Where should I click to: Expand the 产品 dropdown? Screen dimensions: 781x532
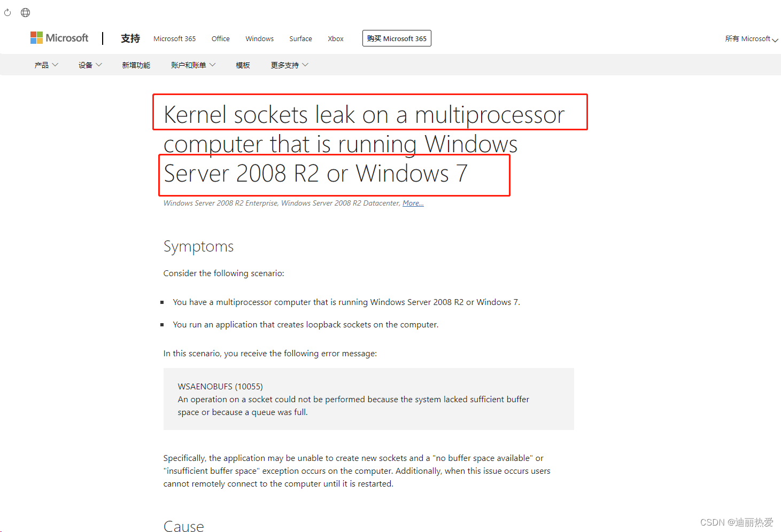coord(45,64)
